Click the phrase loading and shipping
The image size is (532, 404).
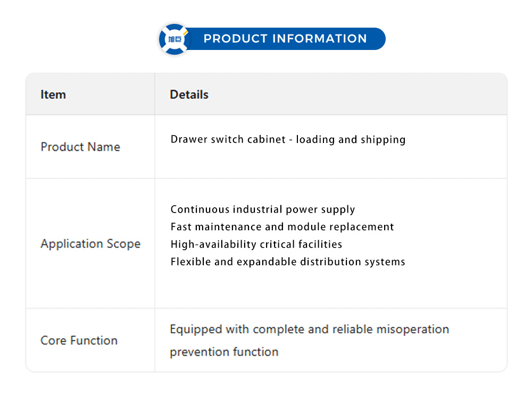[x=351, y=139]
